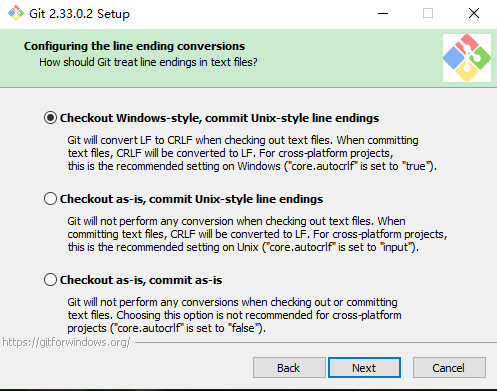Go Back to the previous setup page

click(289, 368)
